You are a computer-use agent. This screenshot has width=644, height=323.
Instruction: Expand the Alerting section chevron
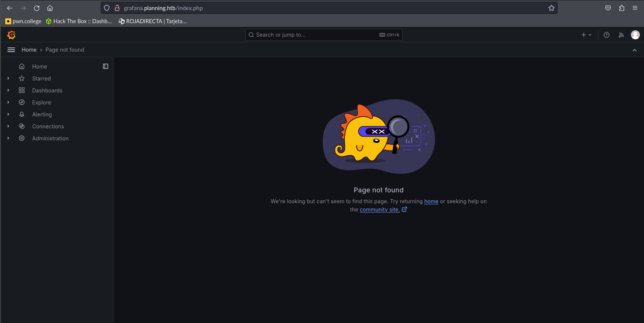tap(8, 114)
